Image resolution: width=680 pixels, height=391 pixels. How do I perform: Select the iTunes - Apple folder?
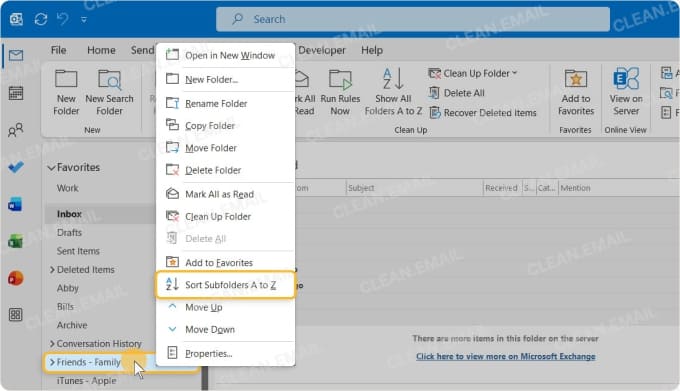[86, 381]
